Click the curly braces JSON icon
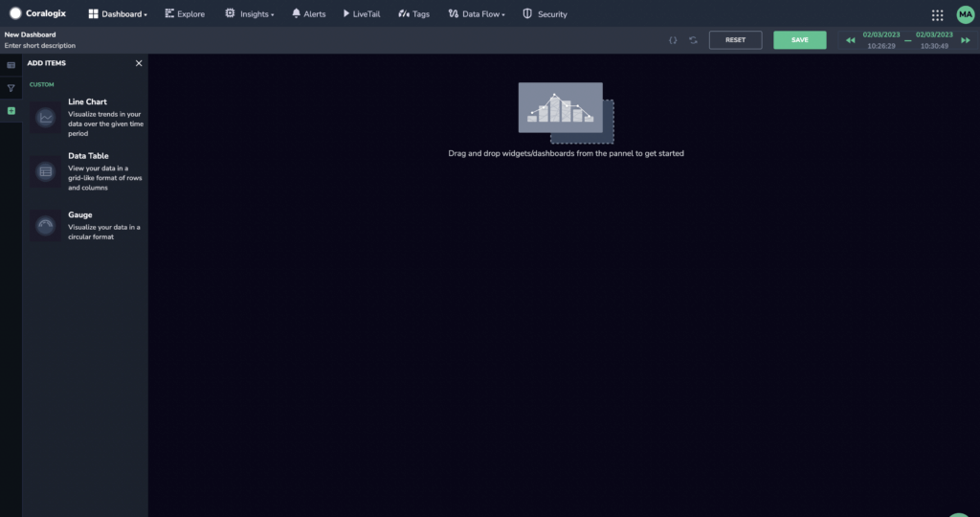 [x=673, y=40]
